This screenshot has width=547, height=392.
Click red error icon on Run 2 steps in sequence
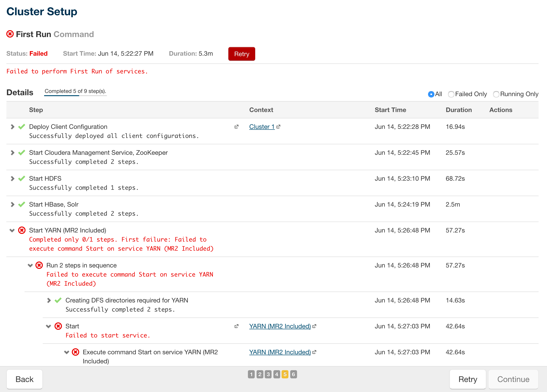[x=39, y=265]
